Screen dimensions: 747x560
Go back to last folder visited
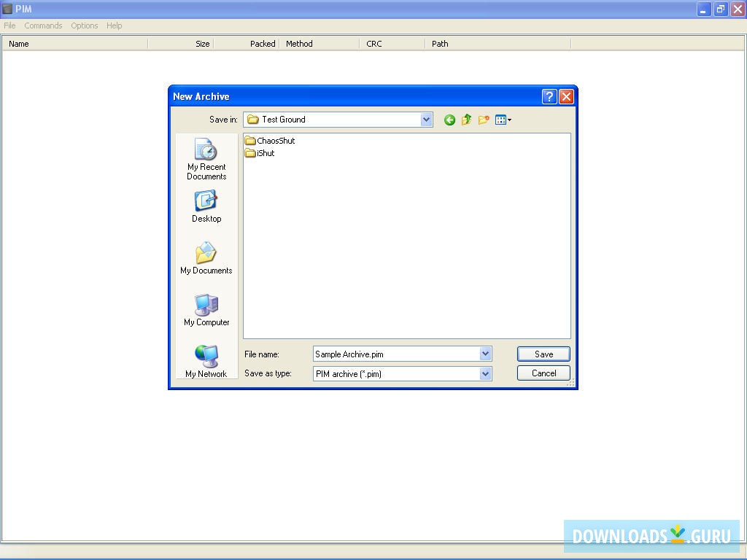point(449,120)
